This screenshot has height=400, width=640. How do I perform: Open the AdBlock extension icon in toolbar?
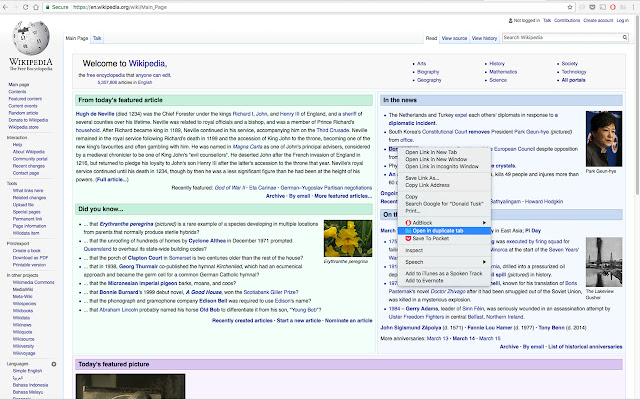(613, 7)
